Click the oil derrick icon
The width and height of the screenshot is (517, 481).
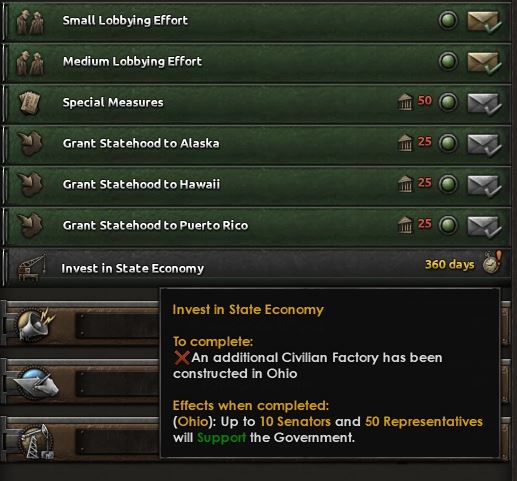pyautogui.click(x=36, y=442)
